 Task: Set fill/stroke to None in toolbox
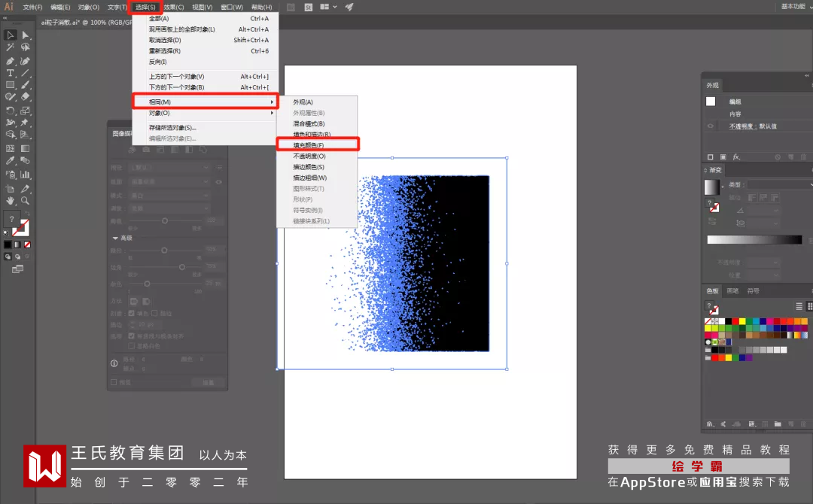28,244
